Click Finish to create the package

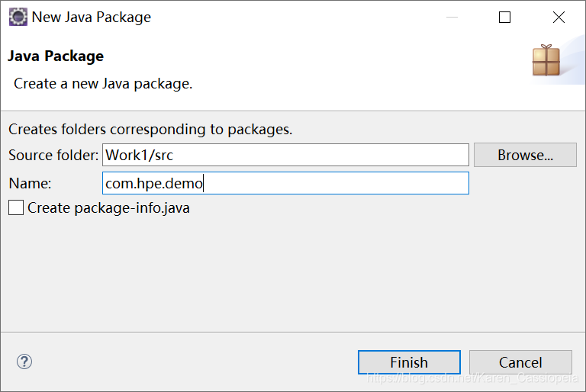click(409, 362)
